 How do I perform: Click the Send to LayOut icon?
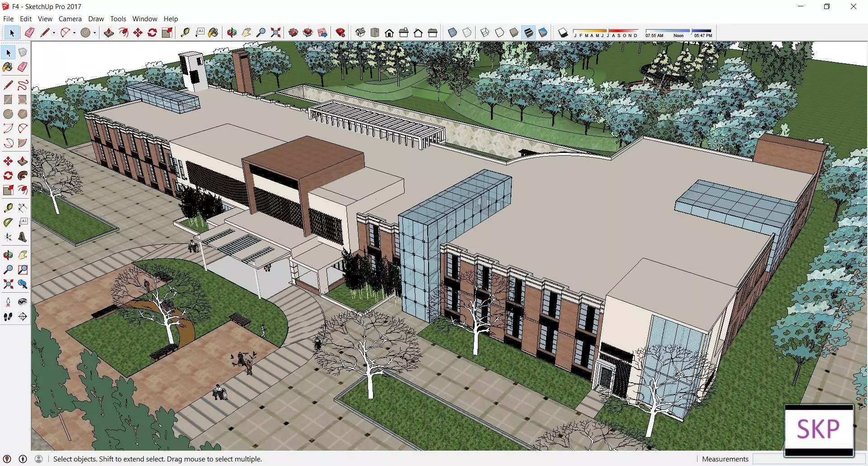click(322, 33)
